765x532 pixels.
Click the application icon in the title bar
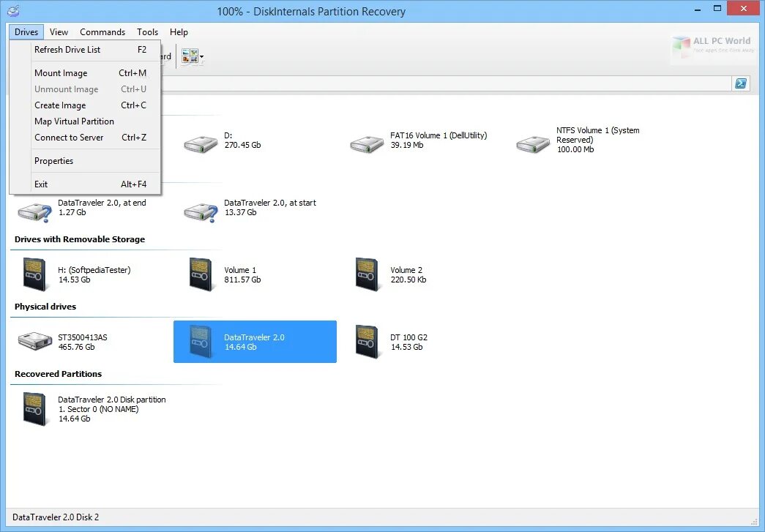point(14,10)
